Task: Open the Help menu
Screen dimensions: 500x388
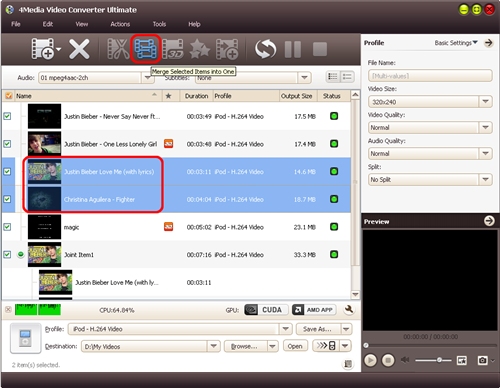Action: (x=194, y=24)
